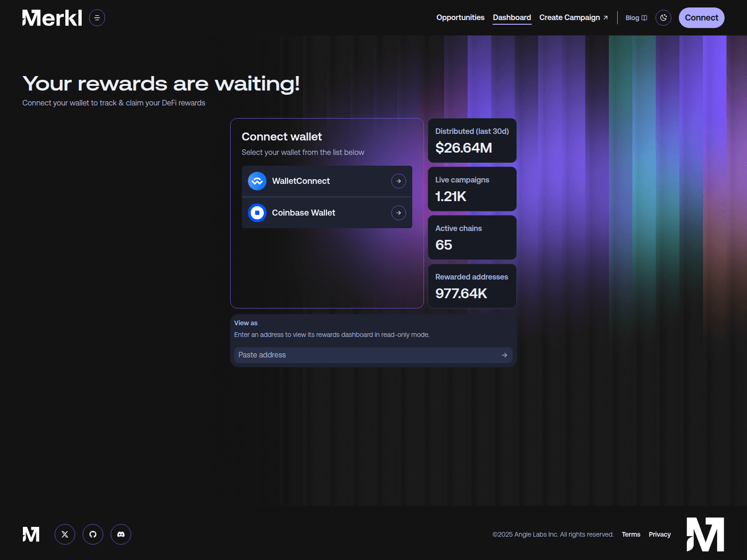Open the Discord footer icon

click(121, 534)
